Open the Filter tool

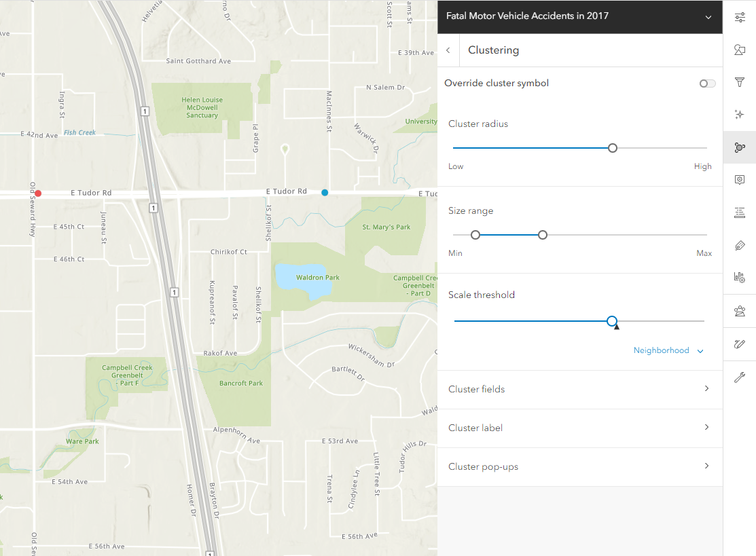(x=740, y=82)
